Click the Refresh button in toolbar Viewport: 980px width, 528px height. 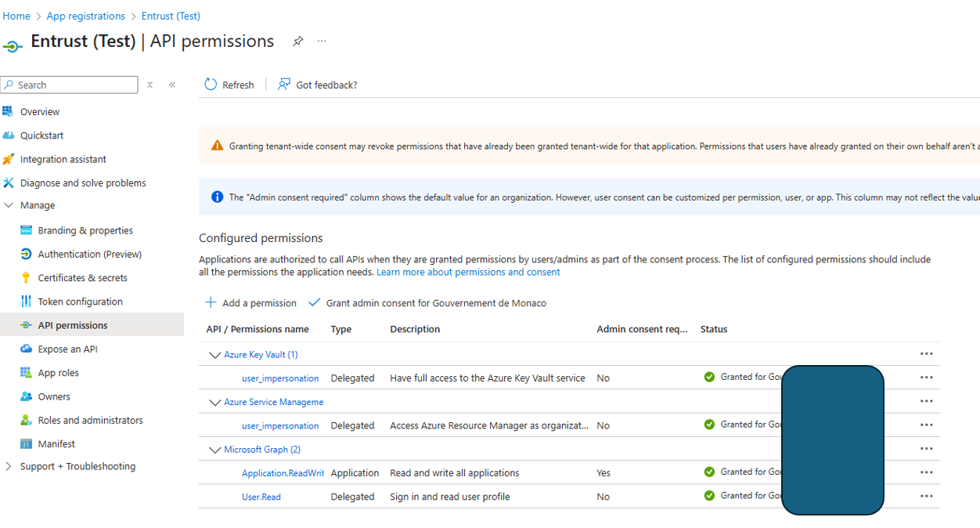229,85
